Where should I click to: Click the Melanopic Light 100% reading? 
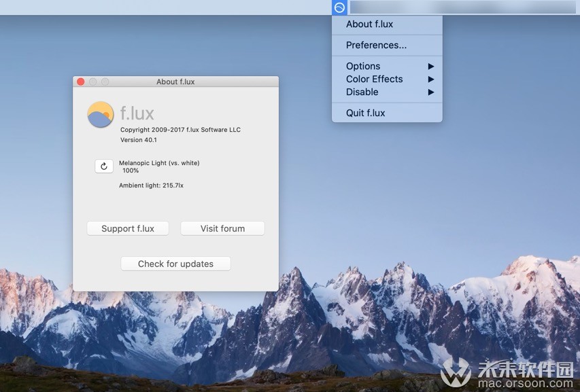pyautogui.click(x=159, y=167)
